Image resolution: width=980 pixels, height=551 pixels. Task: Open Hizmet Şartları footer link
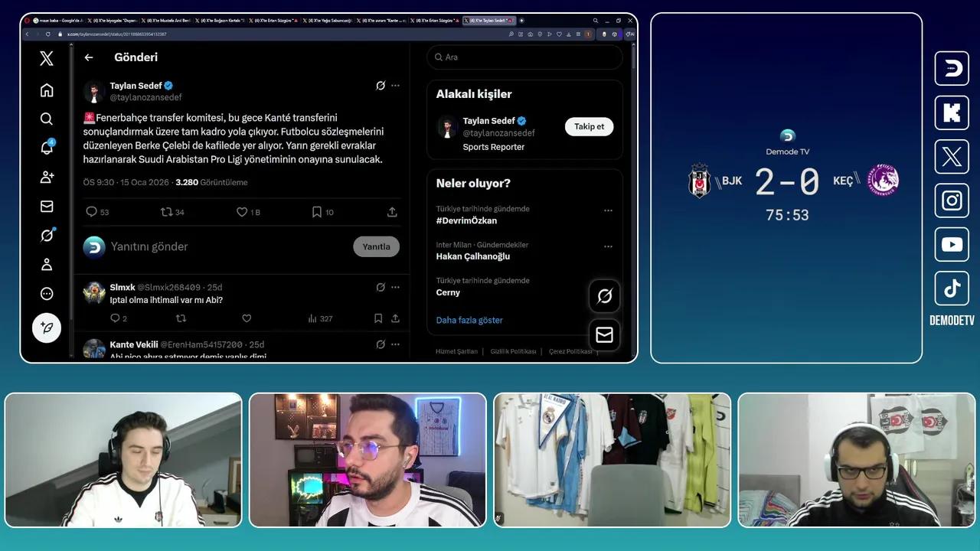(x=456, y=351)
